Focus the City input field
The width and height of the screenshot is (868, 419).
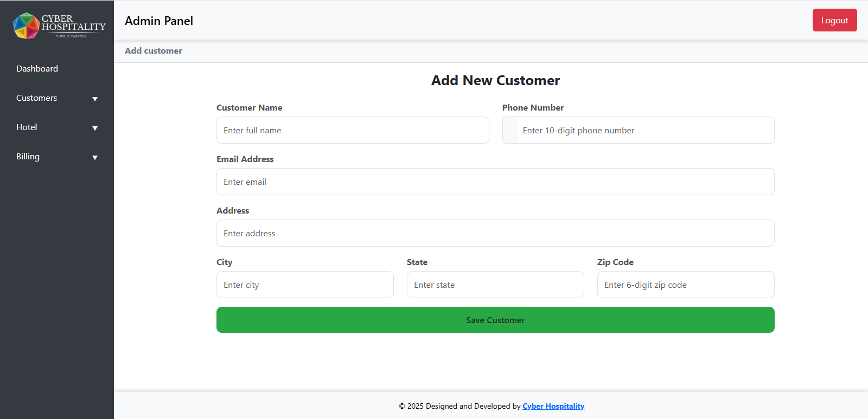point(305,285)
